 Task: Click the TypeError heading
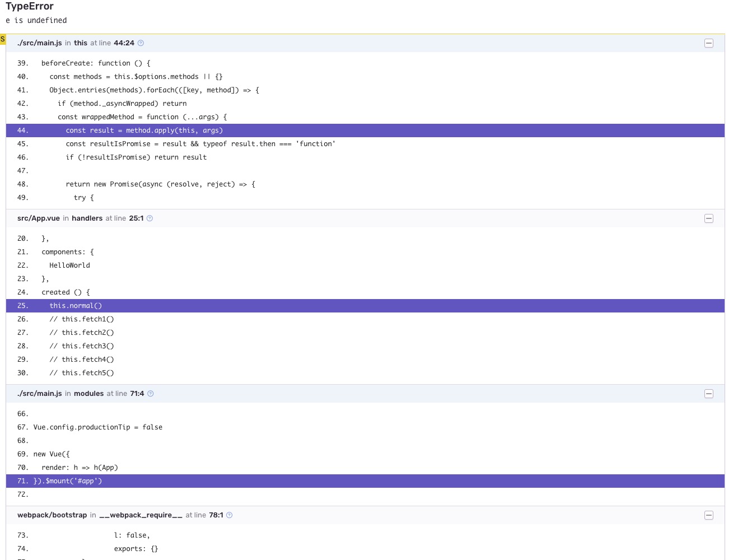point(30,6)
